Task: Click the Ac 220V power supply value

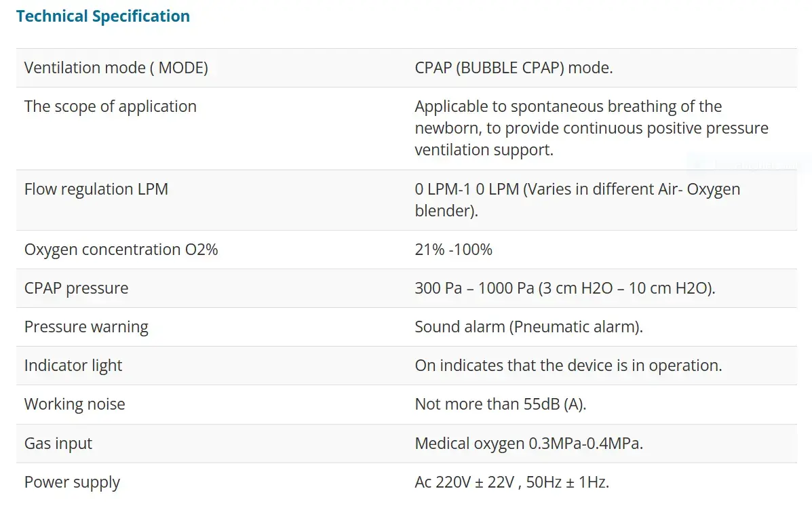Action: pos(511,482)
